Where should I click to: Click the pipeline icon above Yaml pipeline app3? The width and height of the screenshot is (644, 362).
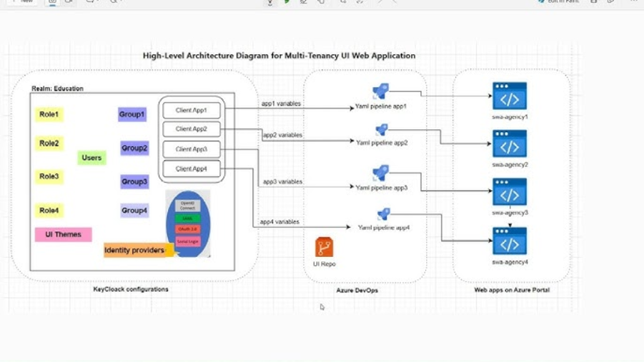[x=380, y=173]
